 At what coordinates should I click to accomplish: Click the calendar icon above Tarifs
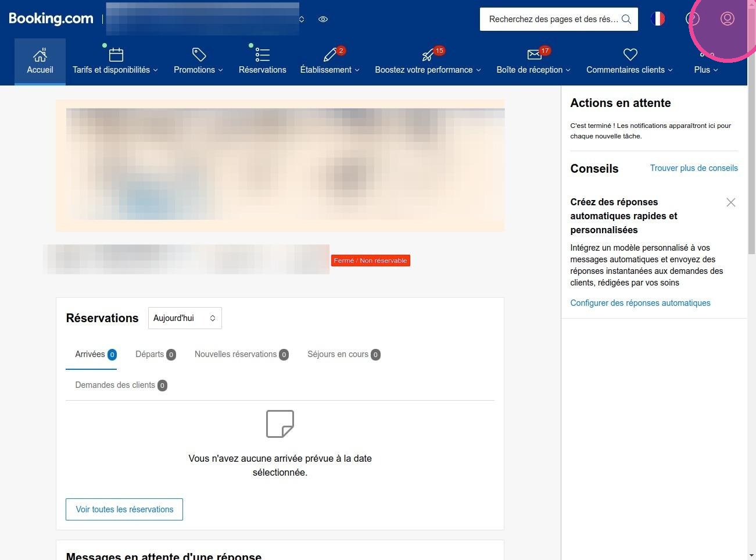[x=116, y=55]
